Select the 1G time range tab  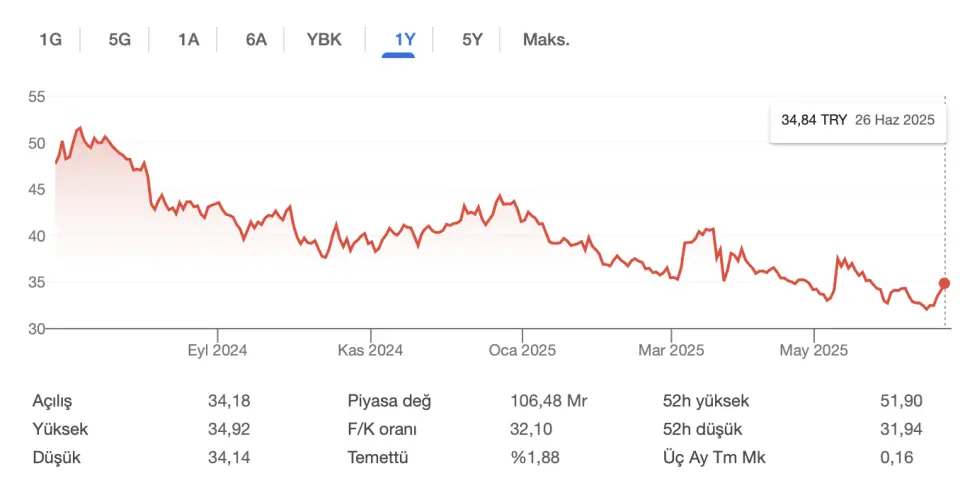pos(51,40)
